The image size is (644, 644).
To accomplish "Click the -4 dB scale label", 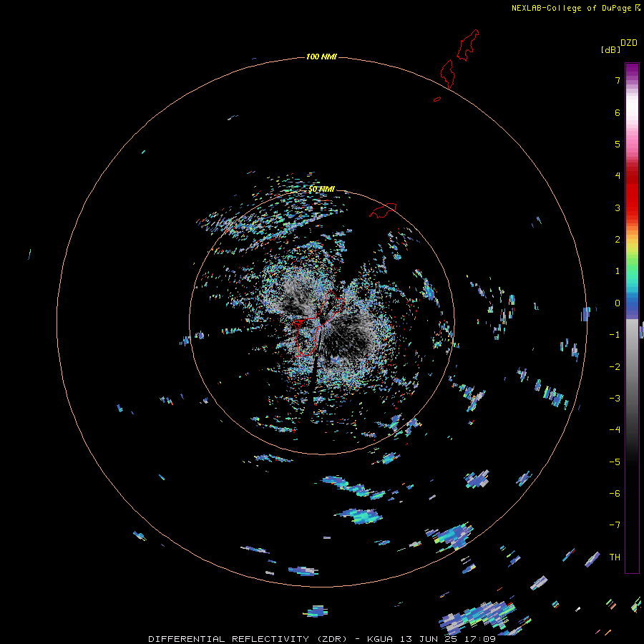I will coord(615,429).
